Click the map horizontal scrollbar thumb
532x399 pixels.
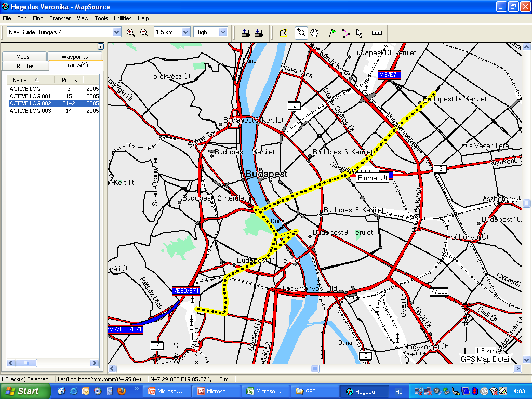pyautogui.click(x=315, y=368)
